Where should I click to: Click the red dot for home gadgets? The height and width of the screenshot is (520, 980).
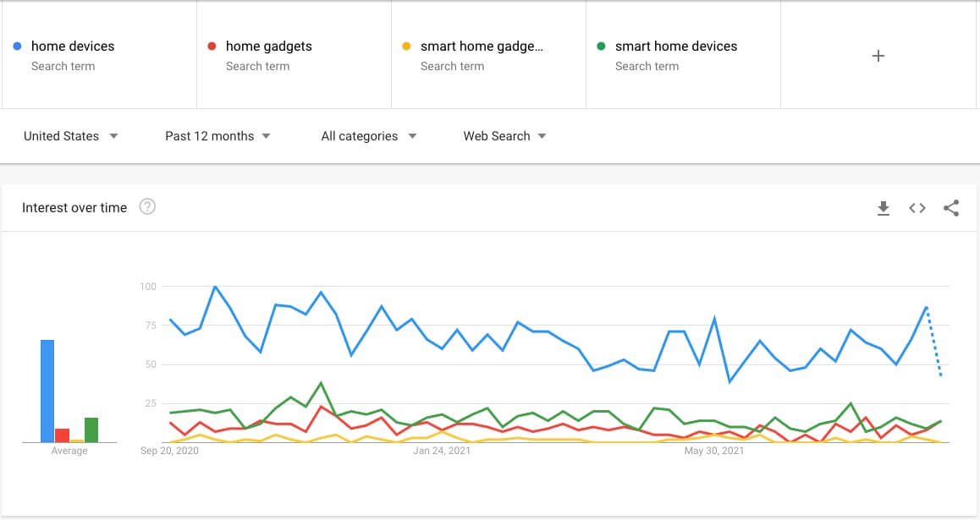[212, 47]
